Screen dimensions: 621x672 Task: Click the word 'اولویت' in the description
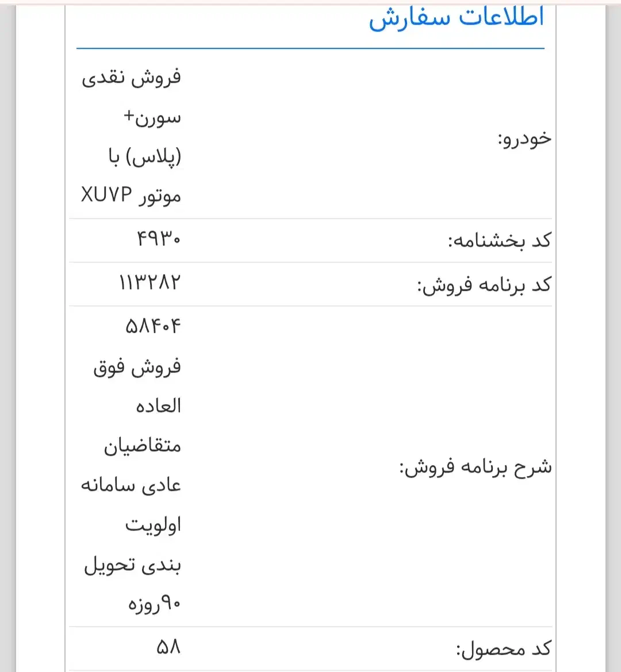[153, 525]
